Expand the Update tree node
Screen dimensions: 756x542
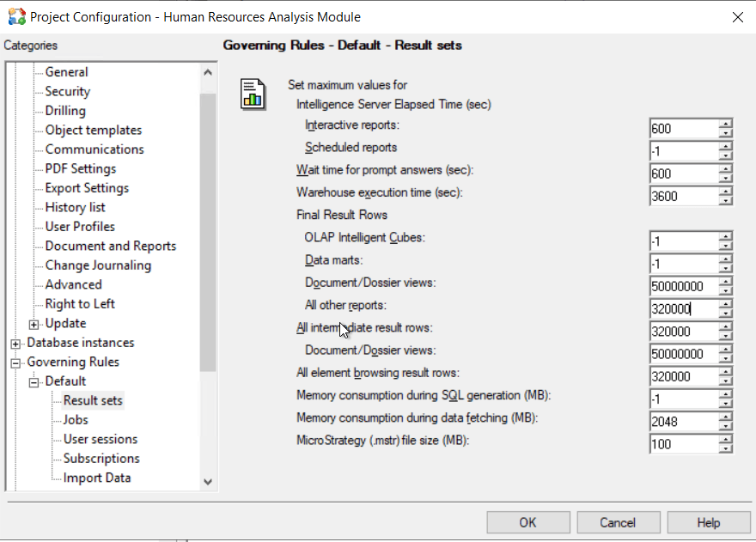point(34,324)
